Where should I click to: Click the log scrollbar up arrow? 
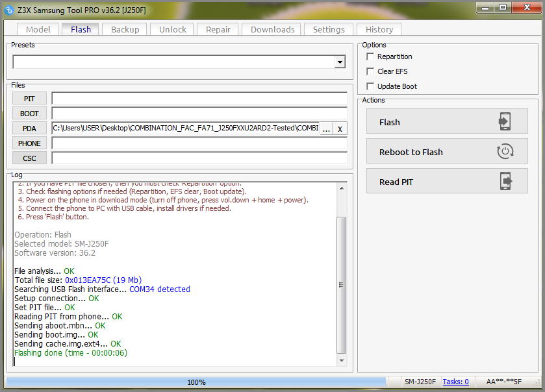coord(342,188)
